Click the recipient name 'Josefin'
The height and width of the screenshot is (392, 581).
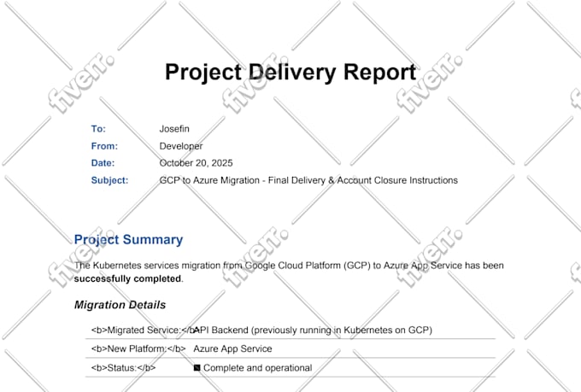pyautogui.click(x=174, y=129)
